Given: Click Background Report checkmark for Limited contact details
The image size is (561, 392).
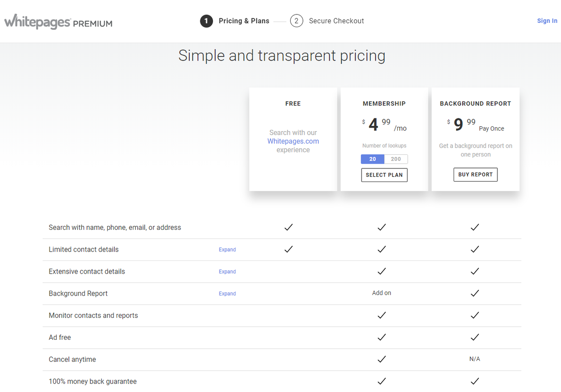Looking at the screenshot, I should coord(475,249).
